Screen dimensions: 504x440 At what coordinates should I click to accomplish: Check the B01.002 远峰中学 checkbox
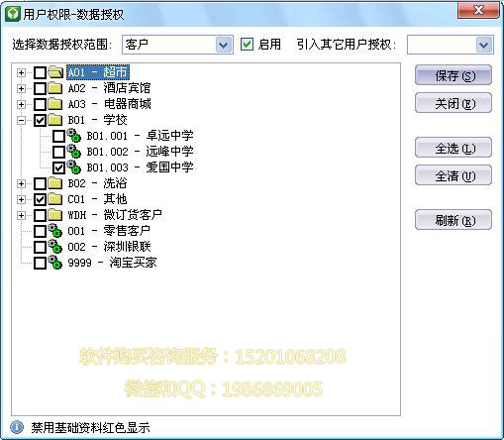click(58, 152)
